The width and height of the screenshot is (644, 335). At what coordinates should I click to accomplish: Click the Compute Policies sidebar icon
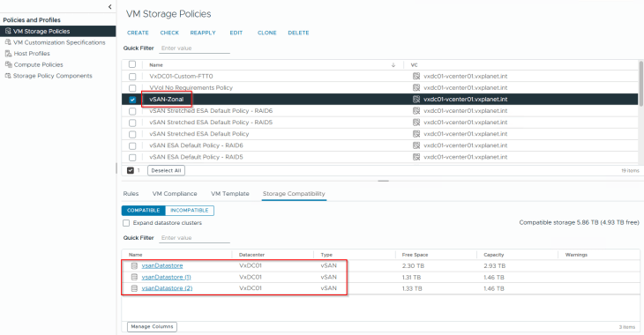(x=8, y=64)
